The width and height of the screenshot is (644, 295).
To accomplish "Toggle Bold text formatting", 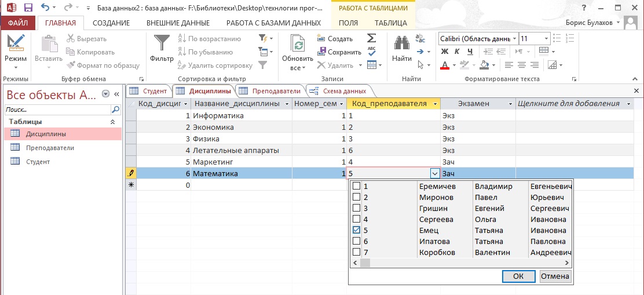I will coord(445,52).
